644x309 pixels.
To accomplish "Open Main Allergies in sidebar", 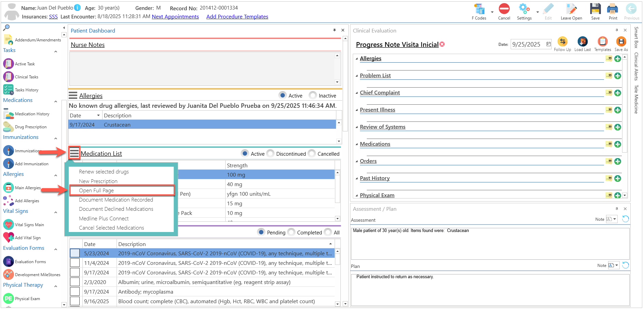I will click(x=22, y=188).
